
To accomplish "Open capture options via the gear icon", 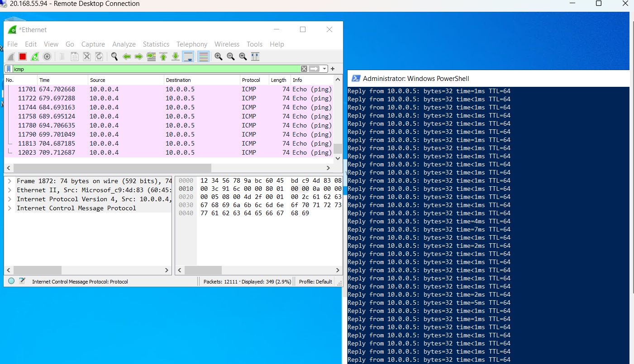I will [47, 57].
